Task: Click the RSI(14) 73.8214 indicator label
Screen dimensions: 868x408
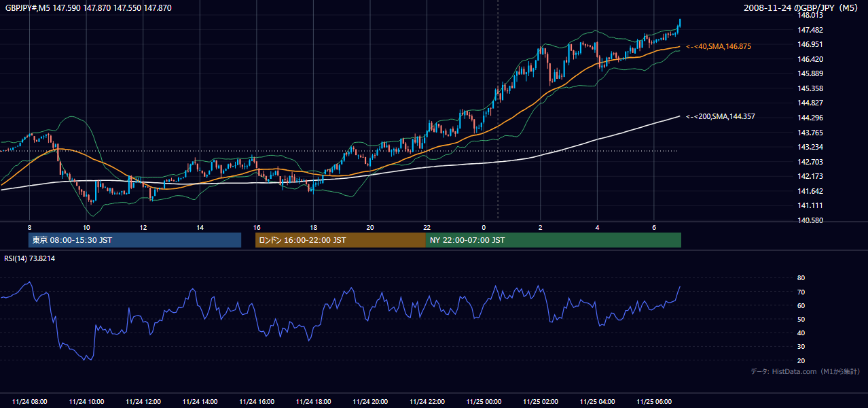Action: pos(30,258)
